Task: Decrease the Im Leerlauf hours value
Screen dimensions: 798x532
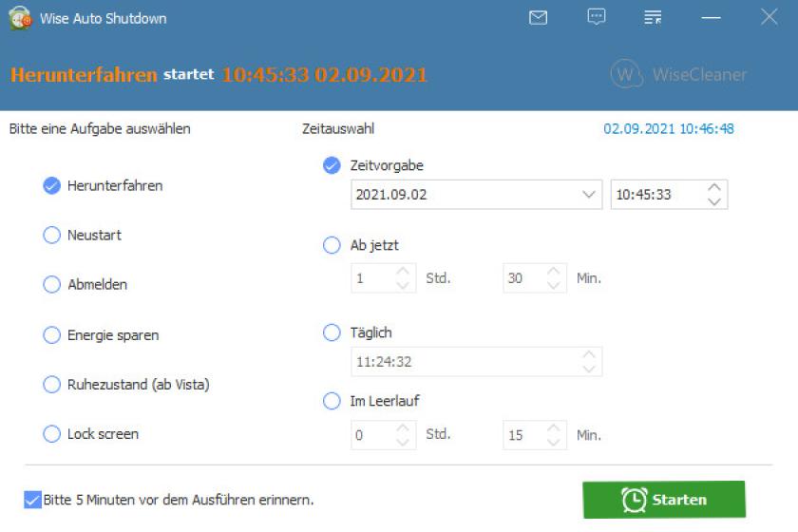Action: 403,443
